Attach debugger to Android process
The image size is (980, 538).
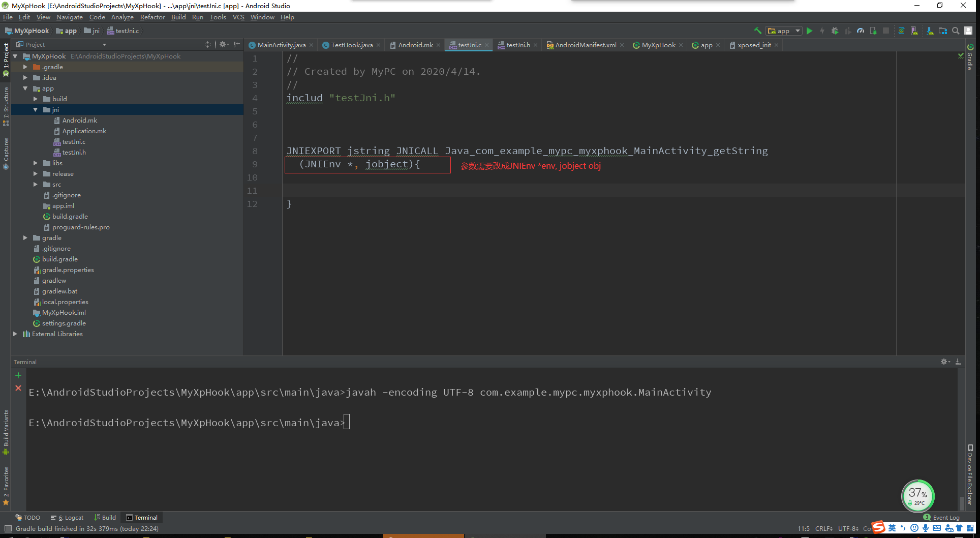(873, 31)
